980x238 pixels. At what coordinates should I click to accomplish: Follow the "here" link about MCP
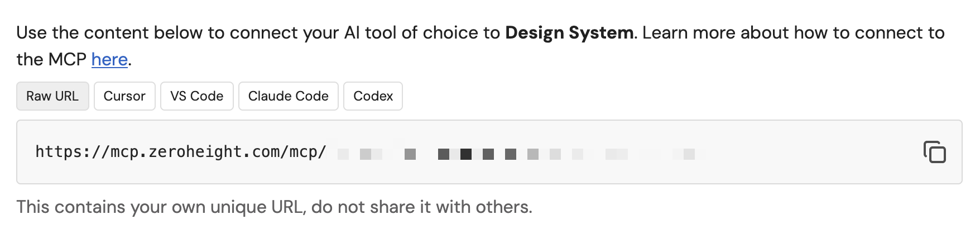tap(109, 59)
